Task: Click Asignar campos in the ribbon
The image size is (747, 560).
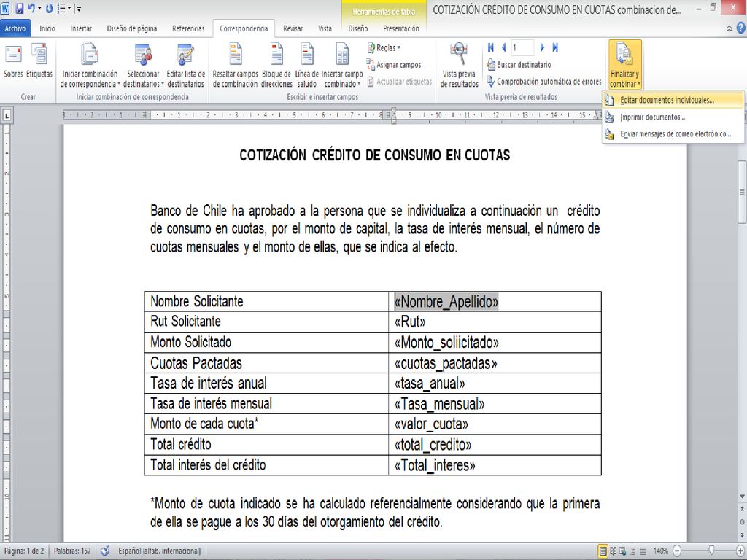Action: [394, 65]
